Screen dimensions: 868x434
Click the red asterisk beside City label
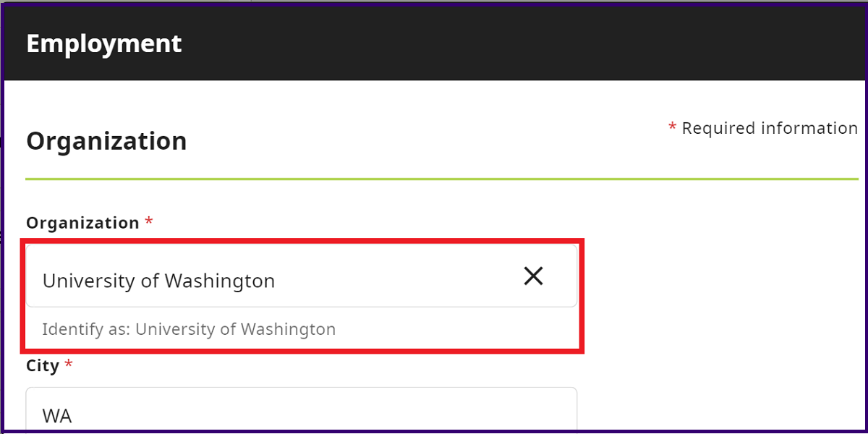coord(69,364)
